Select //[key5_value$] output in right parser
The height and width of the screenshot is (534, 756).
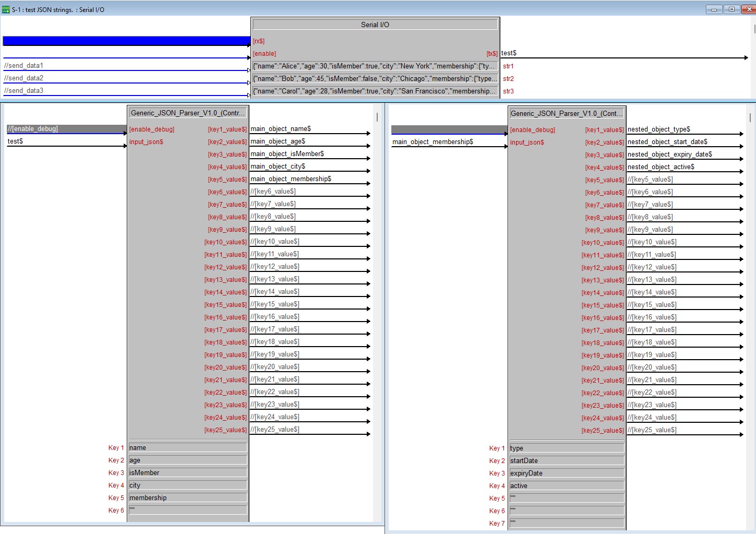650,180
